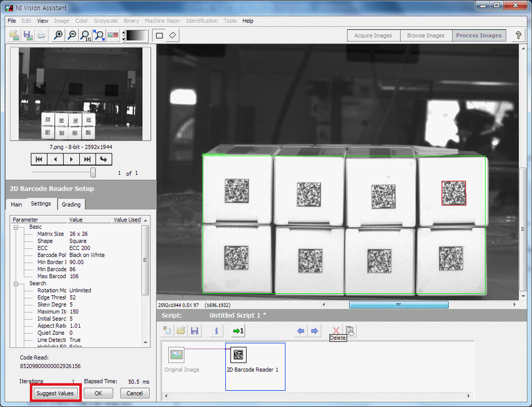Select the Maximum Iterations value 150
This screenshot has height=407, width=532.
pyautogui.click(x=74, y=312)
